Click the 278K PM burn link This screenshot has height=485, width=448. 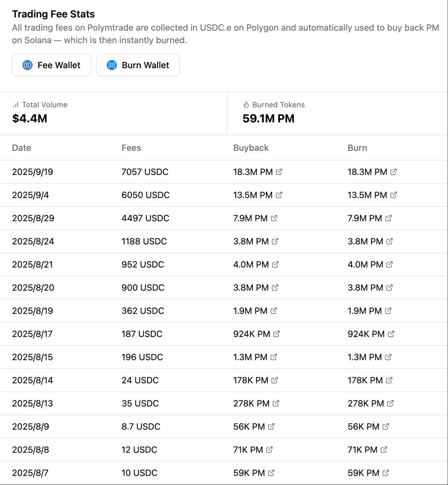click(x=366, y=403)
